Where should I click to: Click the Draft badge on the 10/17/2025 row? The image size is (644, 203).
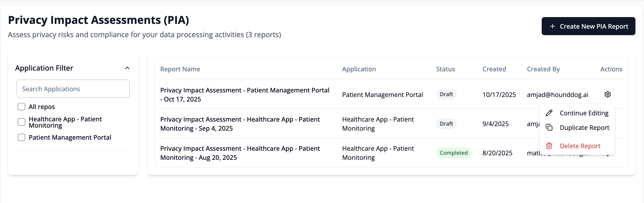tap(446, 94)
